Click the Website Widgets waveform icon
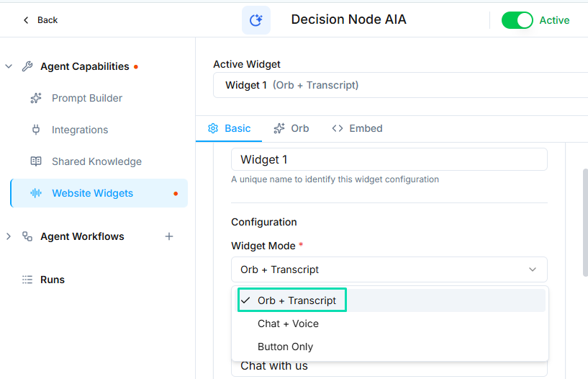This screenshot has height=379, width=588. (x=36, y=193)
